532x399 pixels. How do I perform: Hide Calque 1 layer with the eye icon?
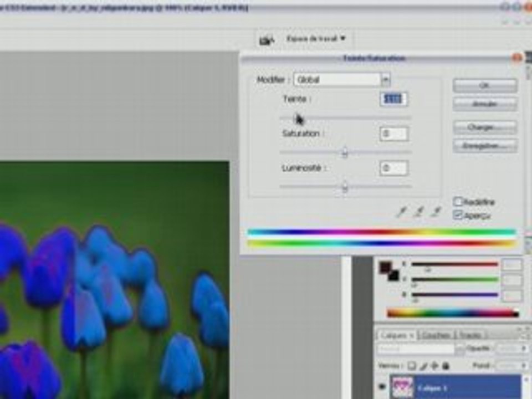click(x=382, y=386)
